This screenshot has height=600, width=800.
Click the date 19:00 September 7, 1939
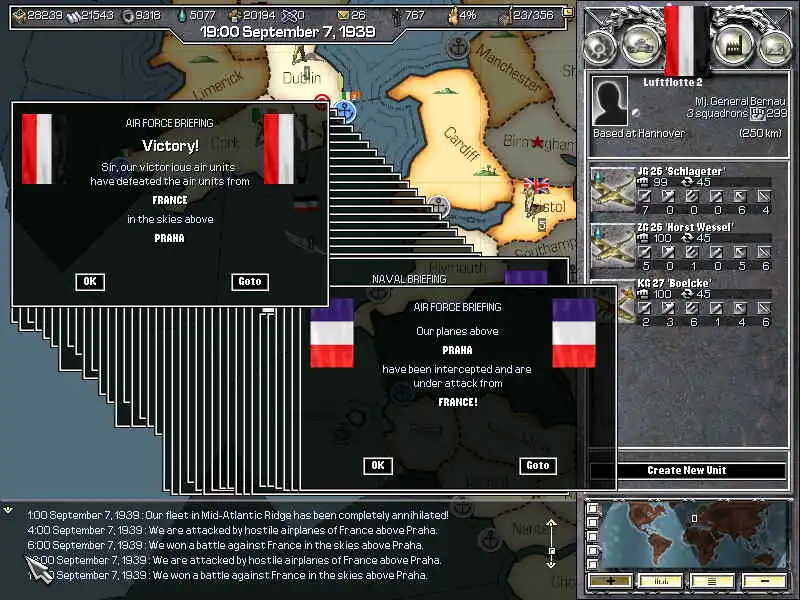click(x=288, y=32)
